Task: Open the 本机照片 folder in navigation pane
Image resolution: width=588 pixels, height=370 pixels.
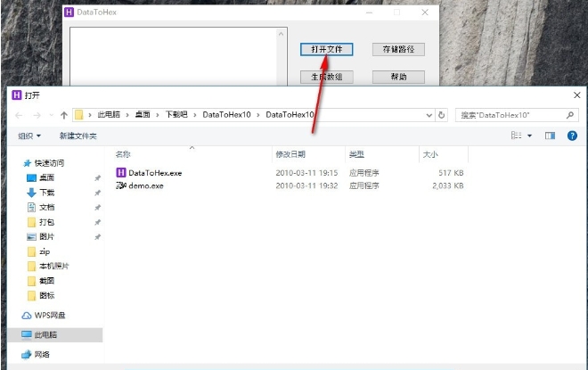Action: 54,266
